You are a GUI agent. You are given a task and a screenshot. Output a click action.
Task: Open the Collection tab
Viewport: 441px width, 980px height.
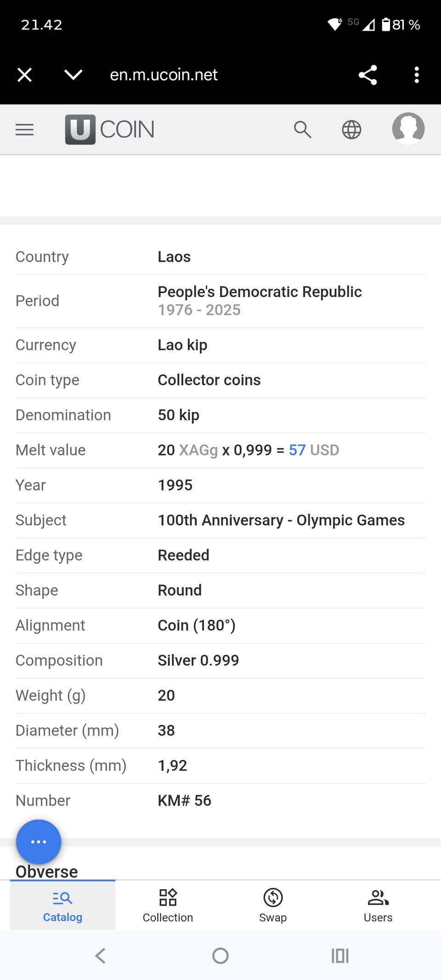168,906
